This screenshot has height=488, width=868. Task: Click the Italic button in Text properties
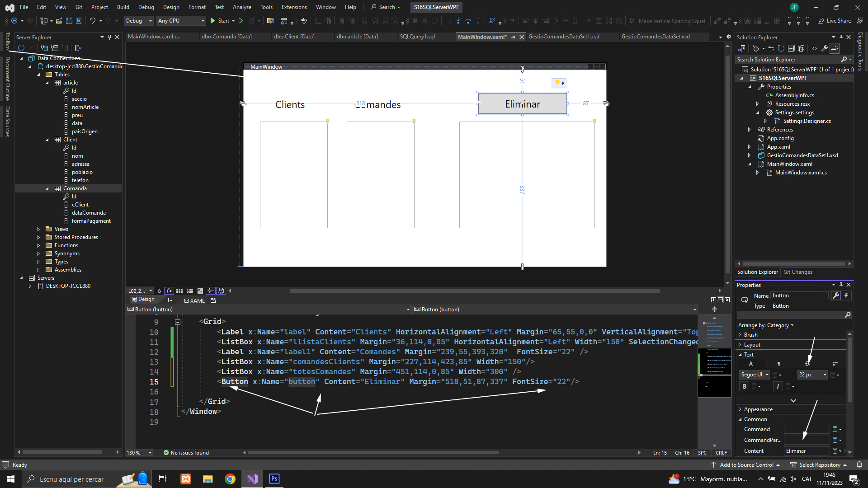(x=778, y=386)
